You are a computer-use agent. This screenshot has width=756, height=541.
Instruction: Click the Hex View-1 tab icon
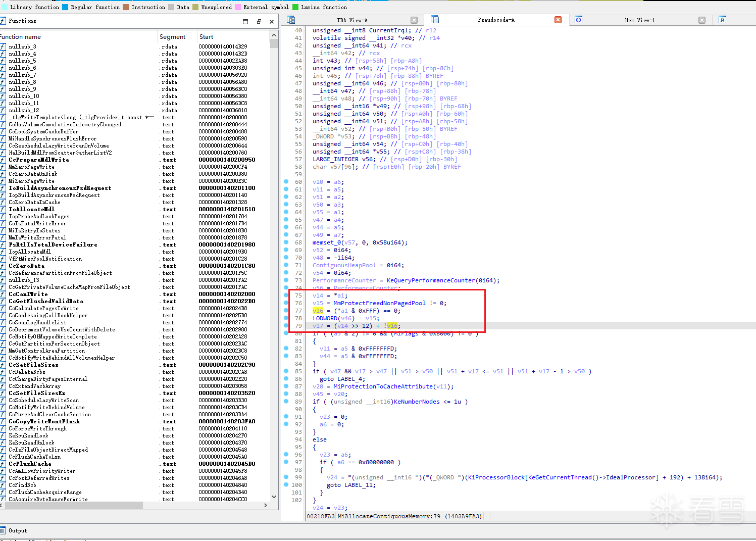click(579, 20)
